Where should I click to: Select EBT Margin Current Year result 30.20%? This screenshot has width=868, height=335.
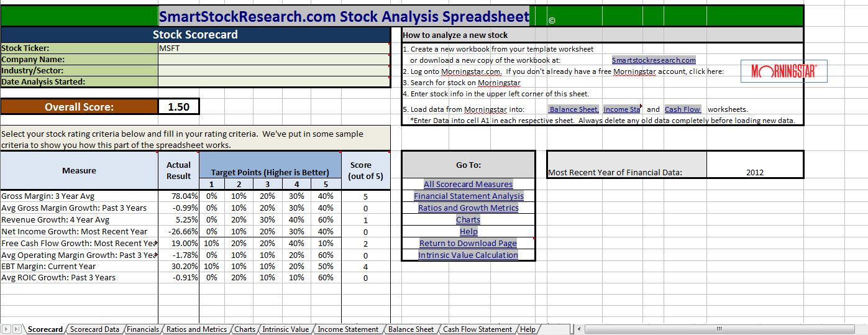pyautogui.click(x=178, y=266)
